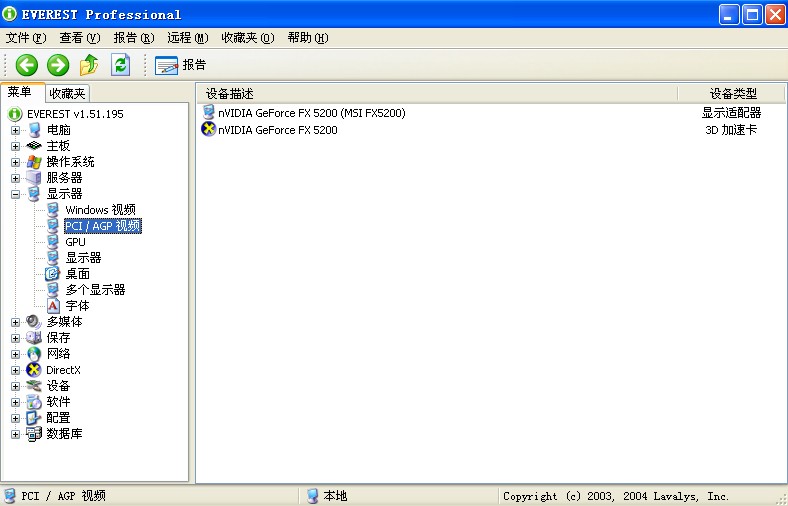Click the DirectX yellow X icon in tree
Screen dimensions: 788x506
34,370
